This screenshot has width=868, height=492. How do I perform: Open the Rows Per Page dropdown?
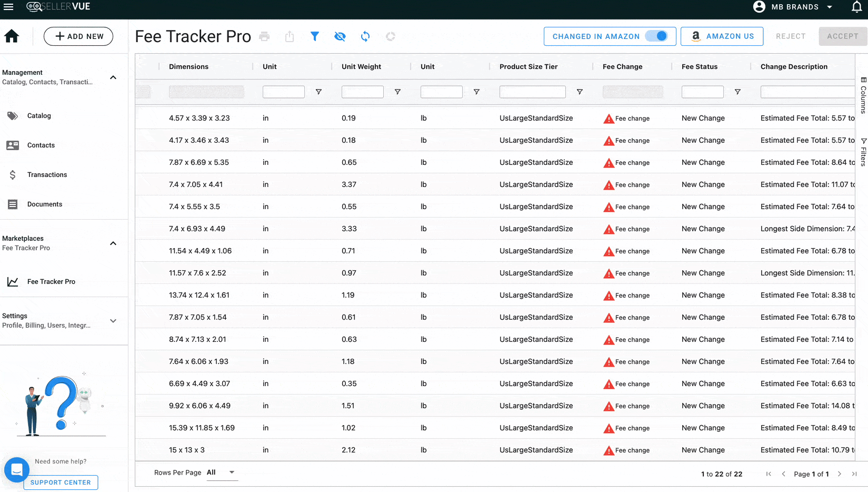(x=221, y=473)
